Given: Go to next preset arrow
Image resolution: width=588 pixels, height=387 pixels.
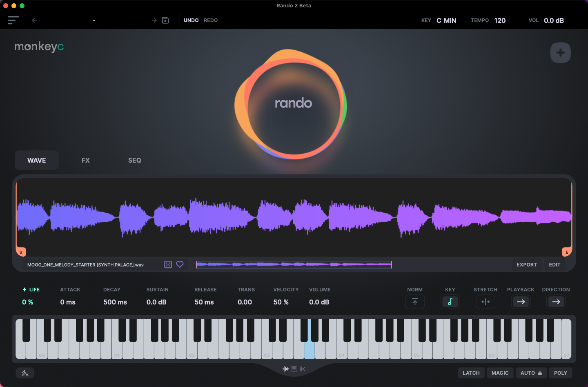Looking at the screenshot, I should point(154,20).
